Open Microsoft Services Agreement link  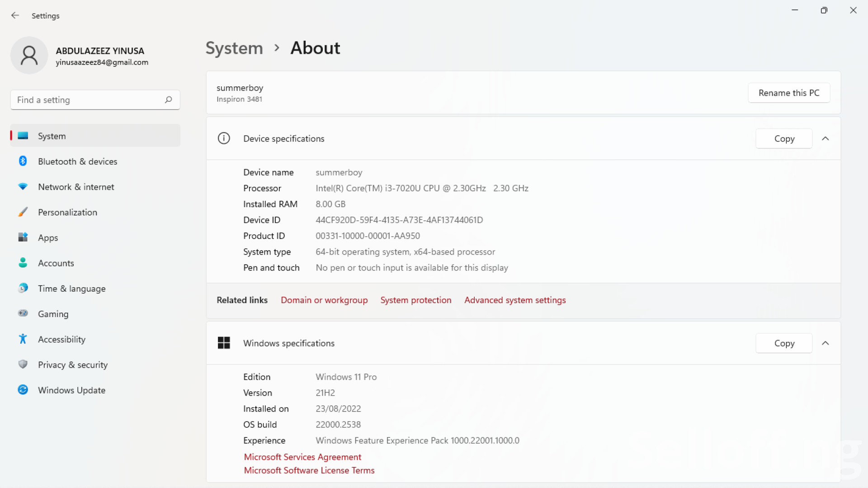[x=302, y=457]
